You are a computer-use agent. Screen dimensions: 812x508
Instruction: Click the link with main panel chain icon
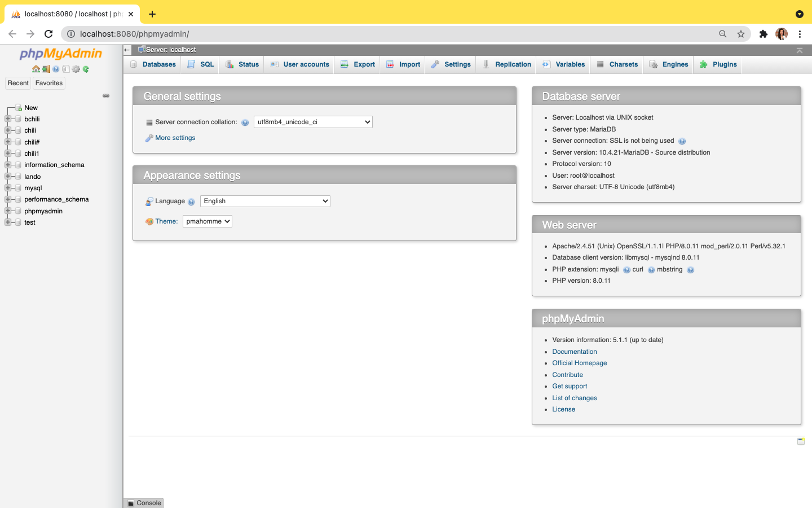106,96
